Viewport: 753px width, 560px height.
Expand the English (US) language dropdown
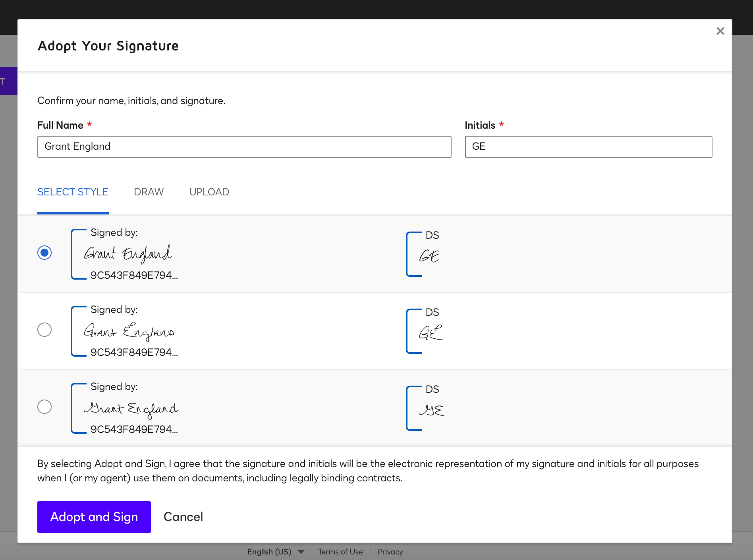point(276,552)
